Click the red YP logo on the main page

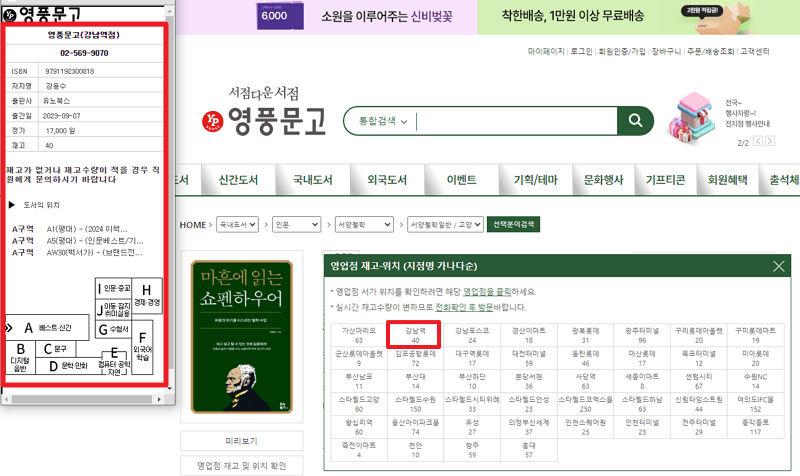point(212,121)
